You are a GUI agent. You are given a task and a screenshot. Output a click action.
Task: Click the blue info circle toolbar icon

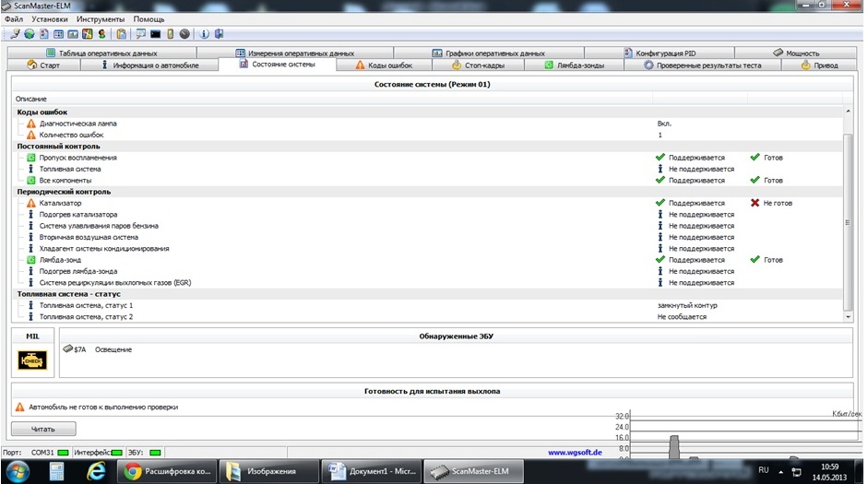coord(204,34)
